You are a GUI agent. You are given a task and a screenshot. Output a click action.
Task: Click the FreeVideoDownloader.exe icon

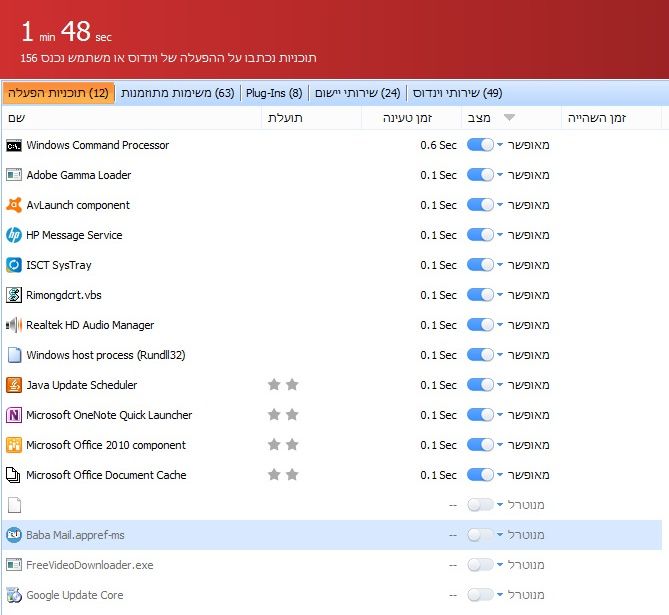[14, 565]
